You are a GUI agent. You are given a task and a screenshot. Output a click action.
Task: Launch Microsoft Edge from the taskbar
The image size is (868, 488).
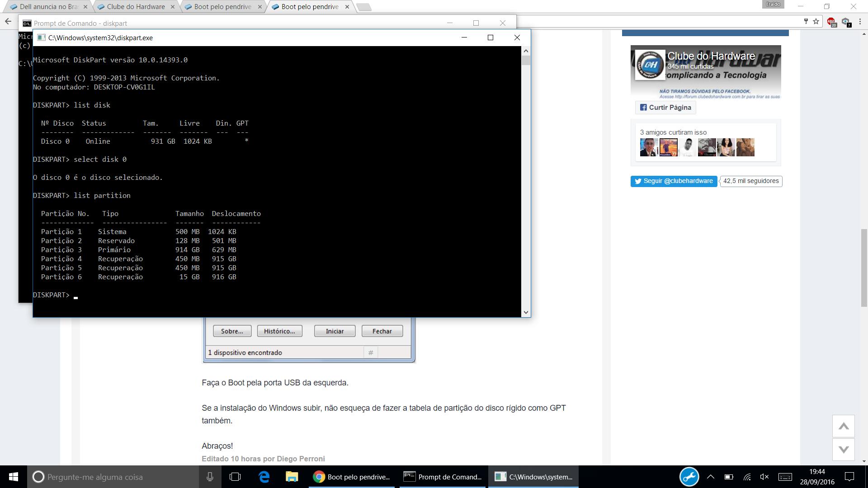pos(264,477)
